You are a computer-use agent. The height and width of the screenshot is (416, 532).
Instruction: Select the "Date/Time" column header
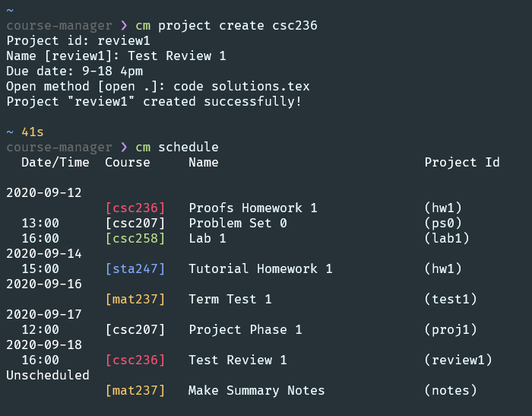(55, 162)
